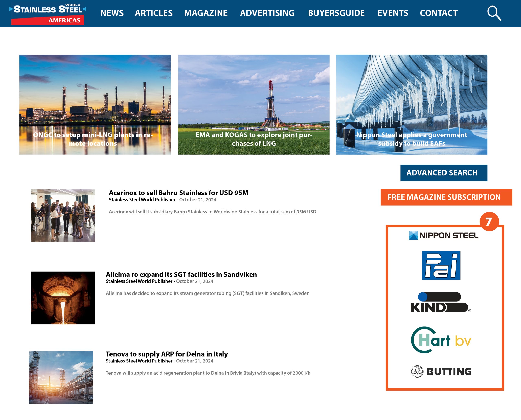Go to the MAGAZINE menu
Viewport: 521px width, 420px height.
point(206,13)
